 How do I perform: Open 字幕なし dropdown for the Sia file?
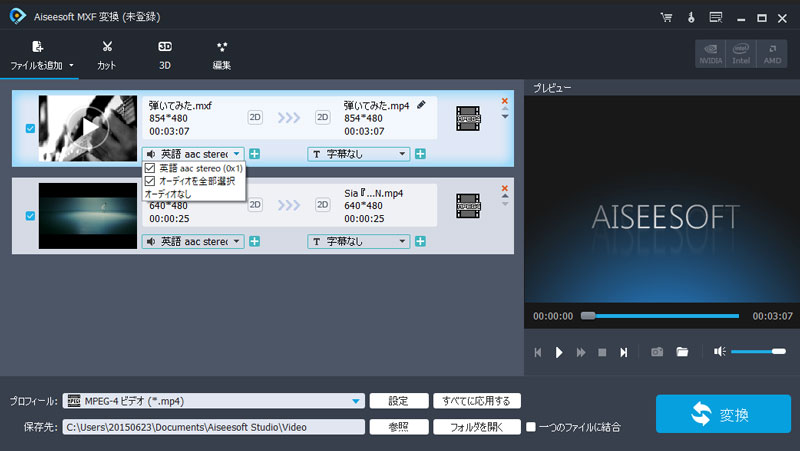359,241
